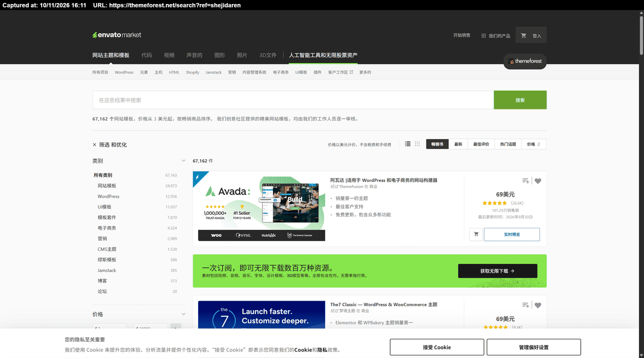Screen dimensions: 644x358
Task: Filter by 电子商务 category in sidebar
Action: point(107,228)
